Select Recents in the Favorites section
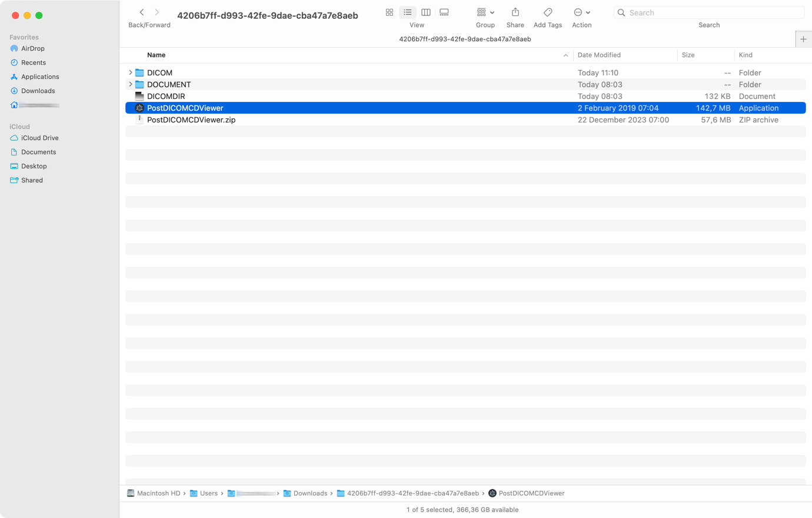Viewport: 812px width, 518px height. click(x=34, y=62)
